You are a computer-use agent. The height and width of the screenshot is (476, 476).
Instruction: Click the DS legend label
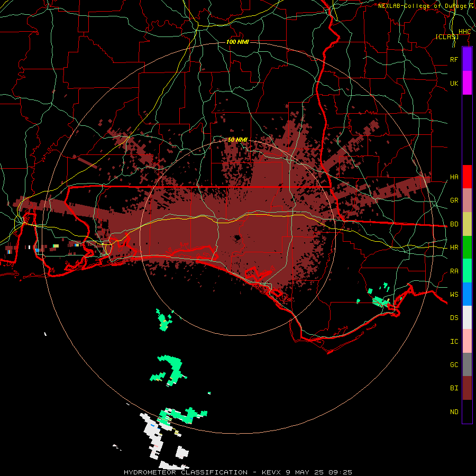(x=454, y=317)
